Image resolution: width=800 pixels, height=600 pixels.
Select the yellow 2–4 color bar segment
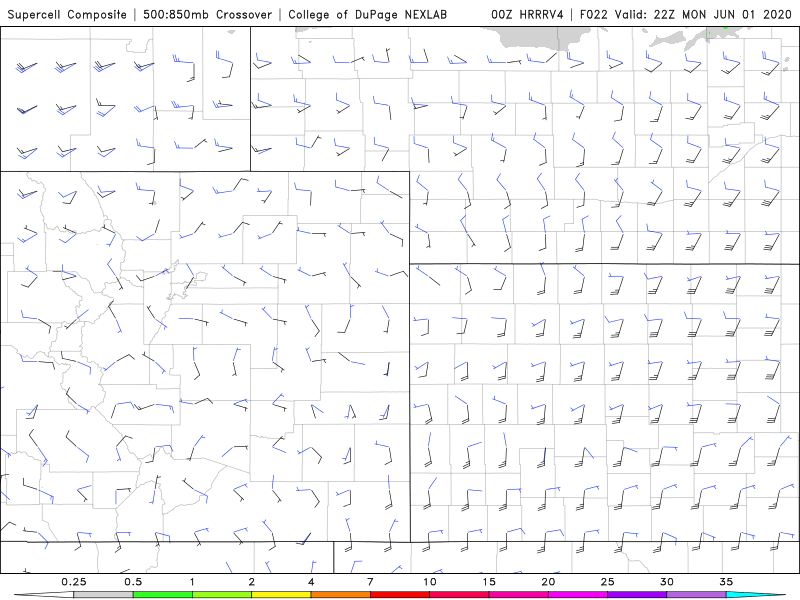click(x=281, y=595)
